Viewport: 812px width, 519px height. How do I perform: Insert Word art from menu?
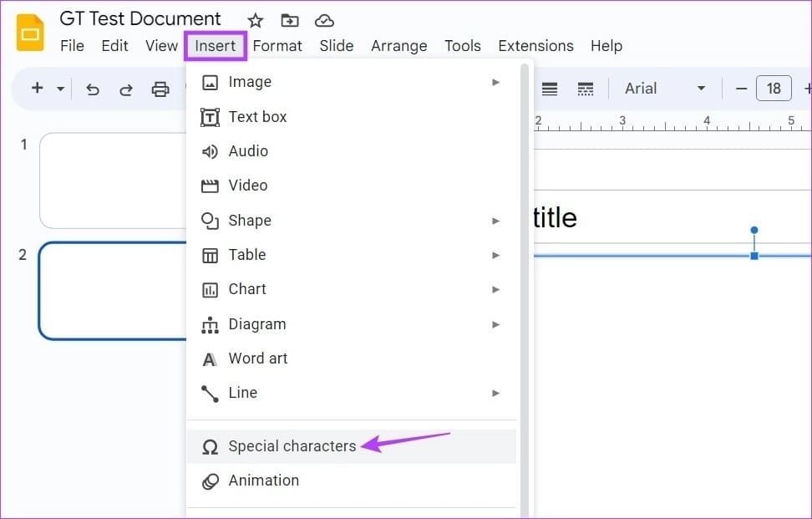257,359
